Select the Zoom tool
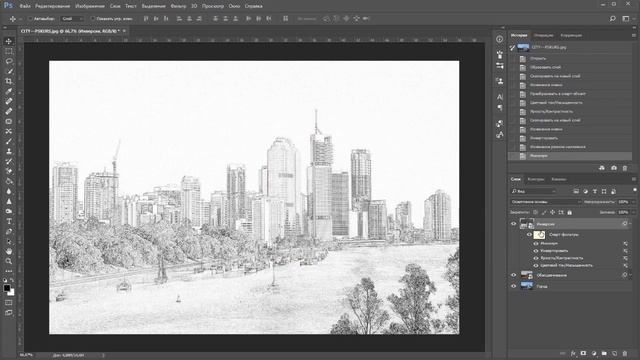Image resolution: width=640 pixels, height=360 pixels. click(9, 261)
